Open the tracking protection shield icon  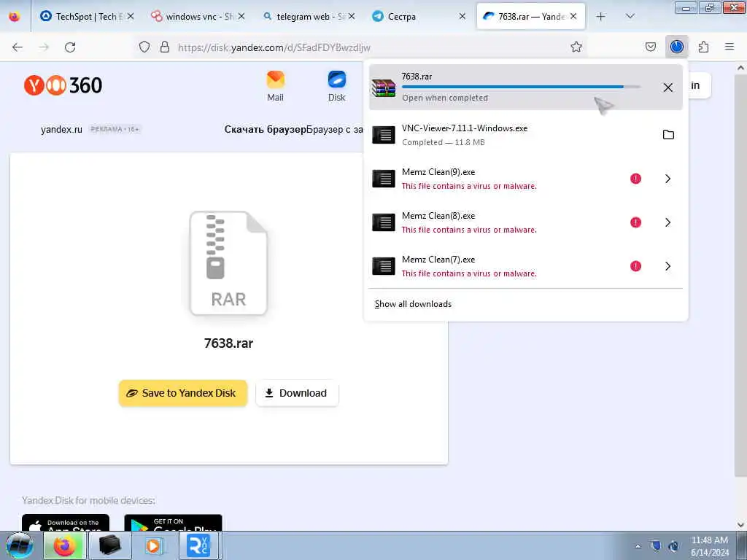coord(144,47)
